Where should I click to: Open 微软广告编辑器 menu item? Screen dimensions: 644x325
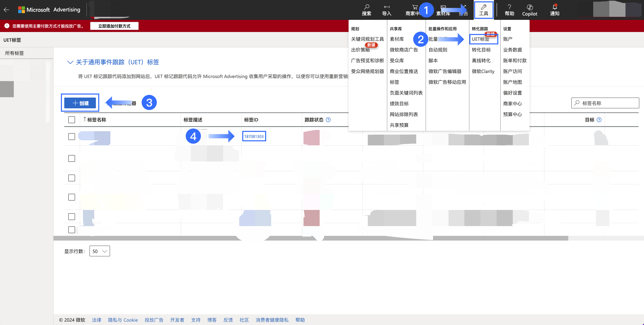[445, 71]
